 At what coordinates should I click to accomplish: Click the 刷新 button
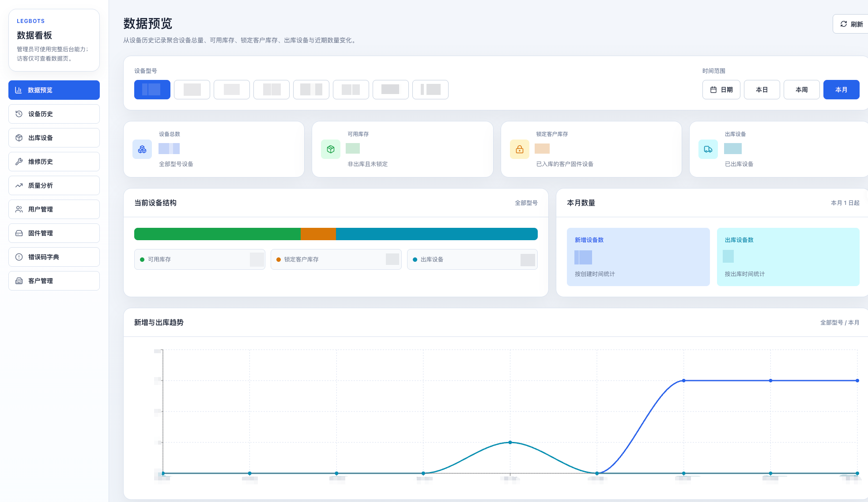[x=851, y=24]
